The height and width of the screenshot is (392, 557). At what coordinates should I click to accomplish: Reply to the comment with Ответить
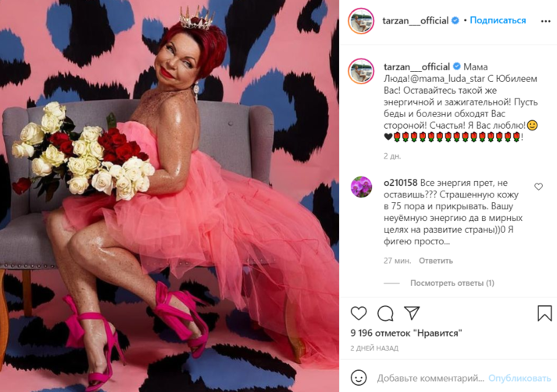[435, 261]
